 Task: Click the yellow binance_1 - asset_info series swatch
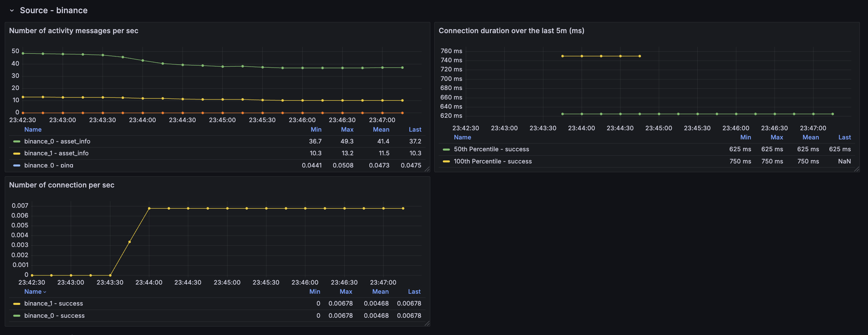pos(17,153)
